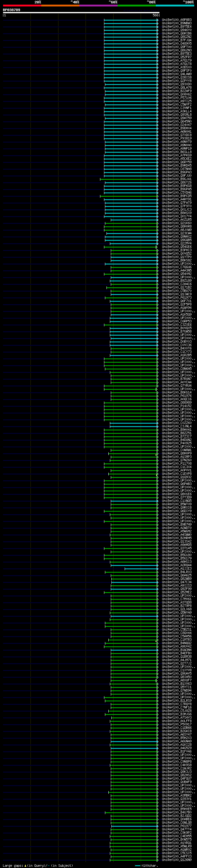Select hit UniRef100_Q9FT00
197x868 pixels.
(176, 47)
